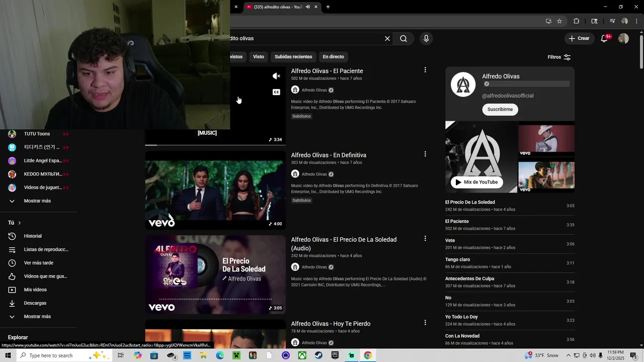This screenshot has width=644, height=362.
Task: Play Tengo claro from the mix list
Action: tap(510, 263)
